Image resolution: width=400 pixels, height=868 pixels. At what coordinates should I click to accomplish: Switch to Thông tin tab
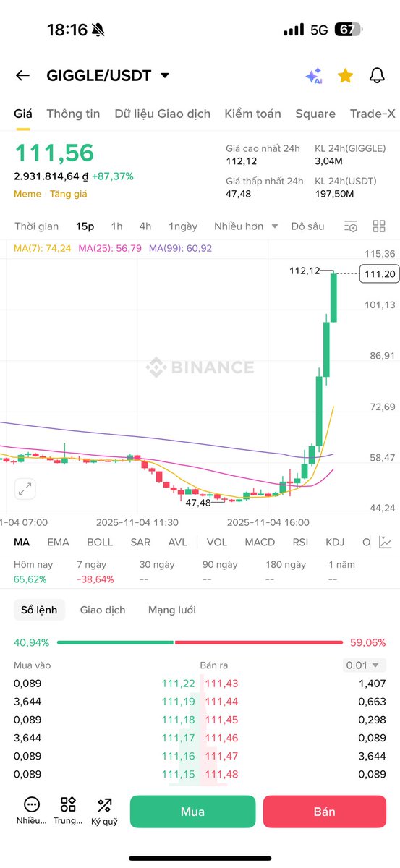click(73, 114)
